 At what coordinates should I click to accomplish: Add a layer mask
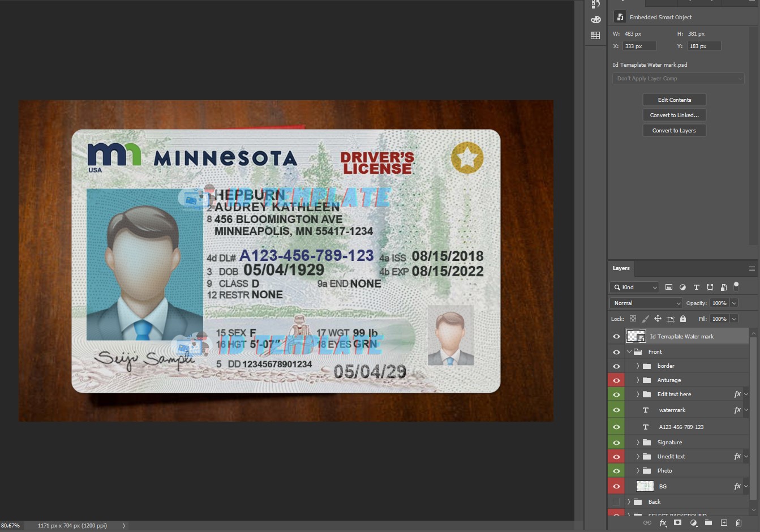coord(678,523)
